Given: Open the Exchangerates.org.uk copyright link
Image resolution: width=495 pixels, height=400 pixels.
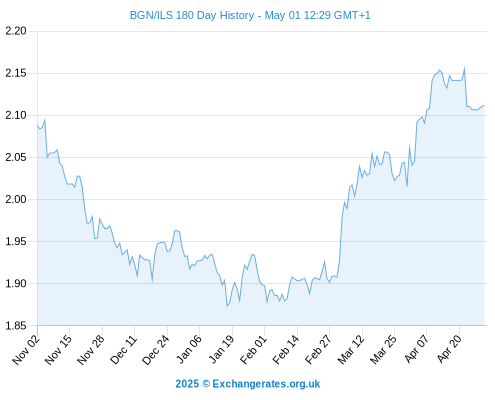Looking at the screenshot, I should pyautogui.click(x=247, y=384).
